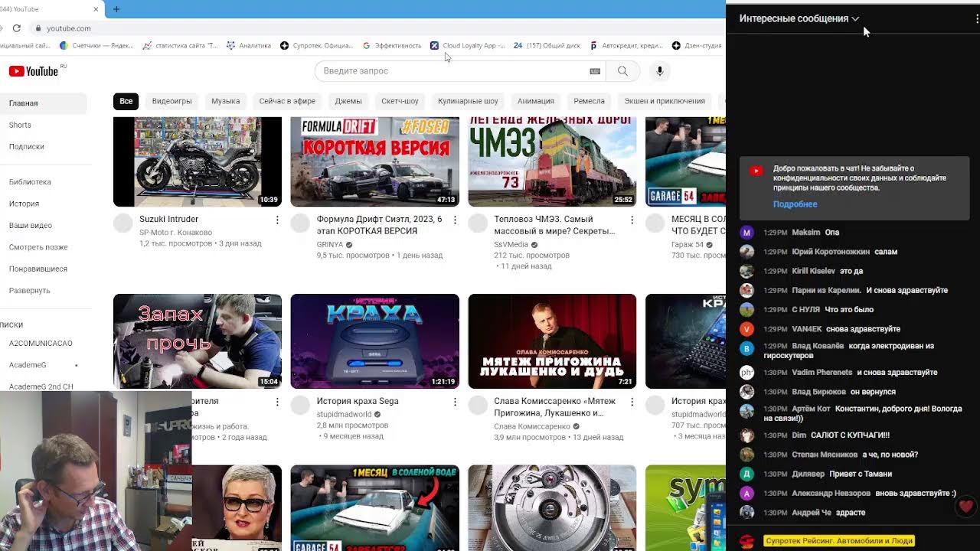
Task: Play the Formula Drift Короткая версия thumbnail
Action: tap(375, 161)
